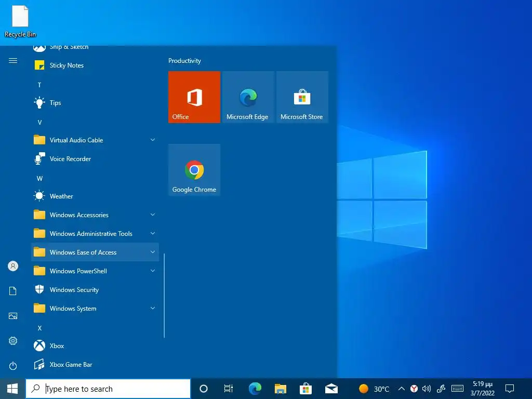The image size is (532, 399).
Task: Open Microsoft Edge from the taskbar
Action: (255, 389)
